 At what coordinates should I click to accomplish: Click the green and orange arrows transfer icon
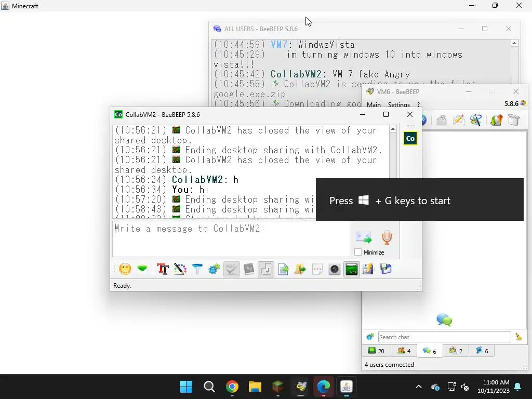point(496,120)
